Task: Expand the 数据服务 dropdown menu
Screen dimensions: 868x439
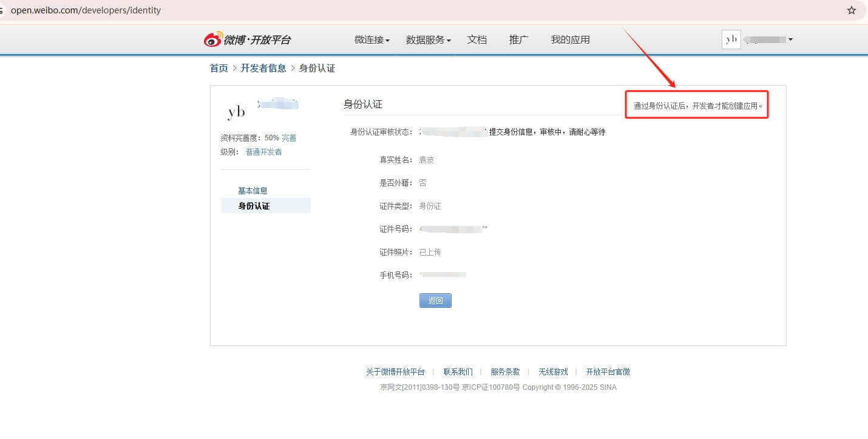Action: [x=428, y=40]
